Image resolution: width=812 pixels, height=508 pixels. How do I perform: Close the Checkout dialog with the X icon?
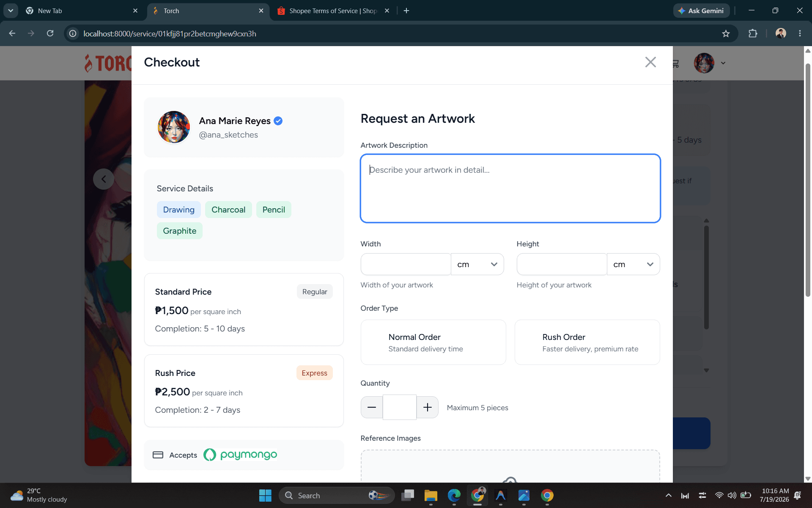tap(650, 62)
